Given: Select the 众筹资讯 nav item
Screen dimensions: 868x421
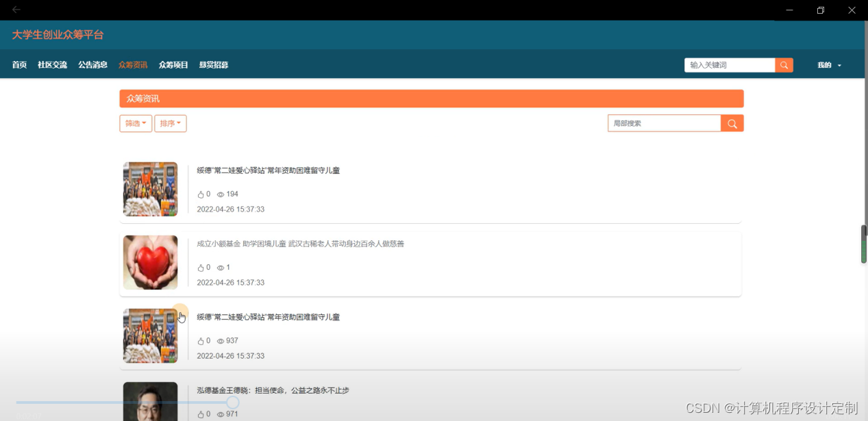Looking at the screenshot, I should pyautogui.click(x=133, y=65).
